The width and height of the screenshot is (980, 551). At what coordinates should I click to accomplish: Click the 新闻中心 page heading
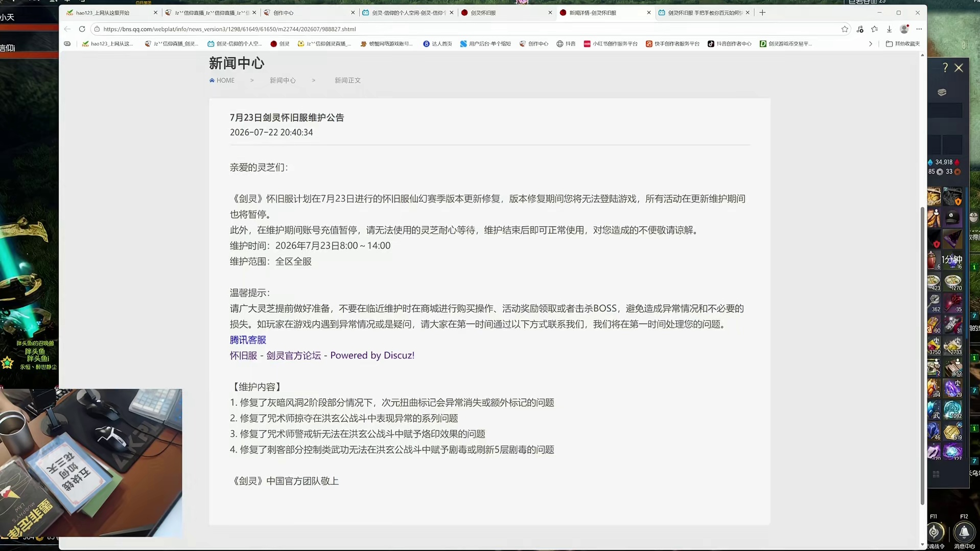[x=237, y=63]
